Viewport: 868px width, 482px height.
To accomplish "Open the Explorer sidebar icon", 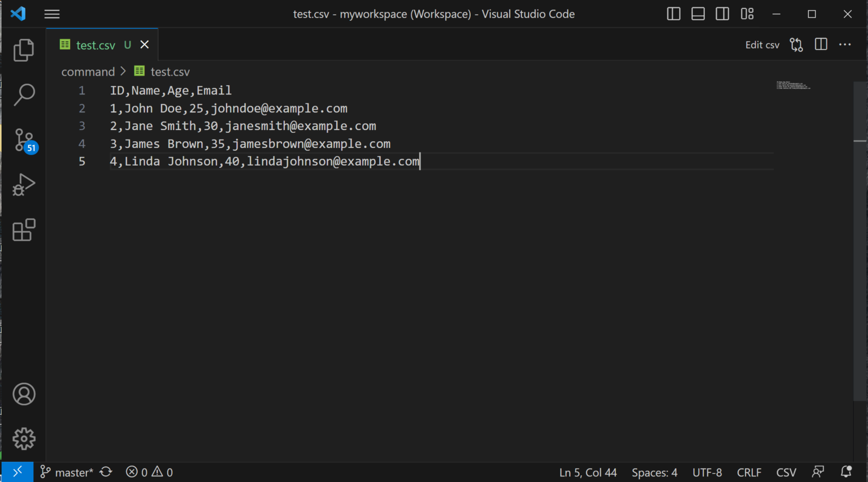I will [24, 50].
